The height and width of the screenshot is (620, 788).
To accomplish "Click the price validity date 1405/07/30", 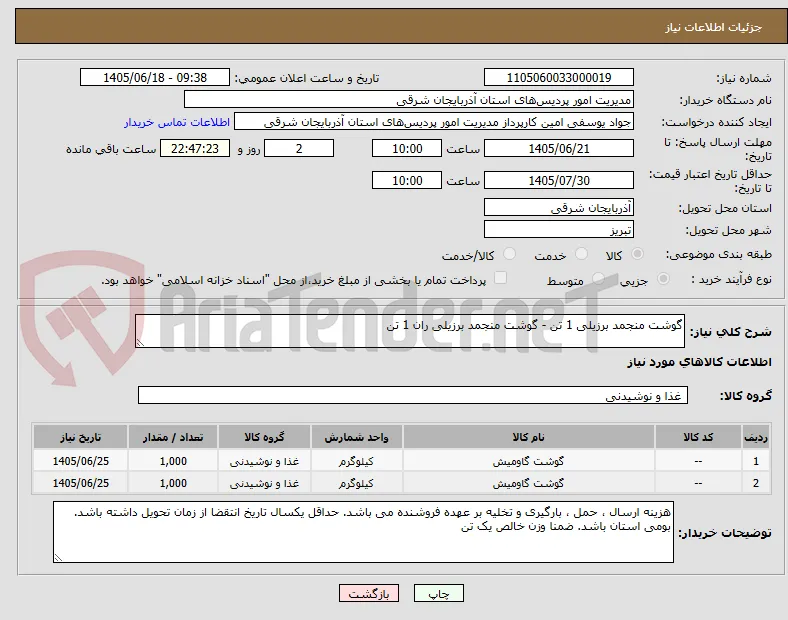I will 558,180.
